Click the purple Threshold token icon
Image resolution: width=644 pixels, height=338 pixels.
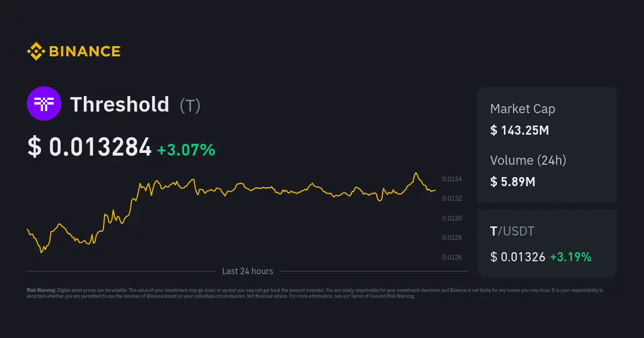(x=44, y=104)
